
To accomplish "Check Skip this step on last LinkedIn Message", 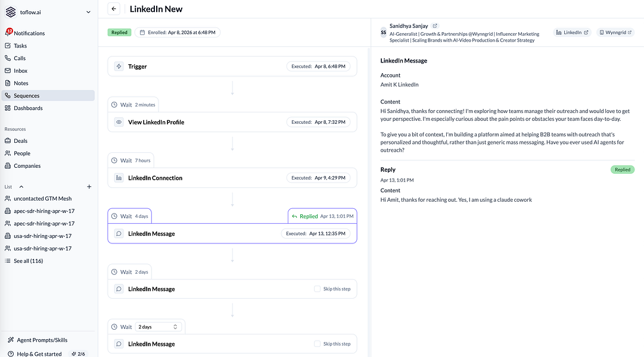I will (x=317, y=344).
